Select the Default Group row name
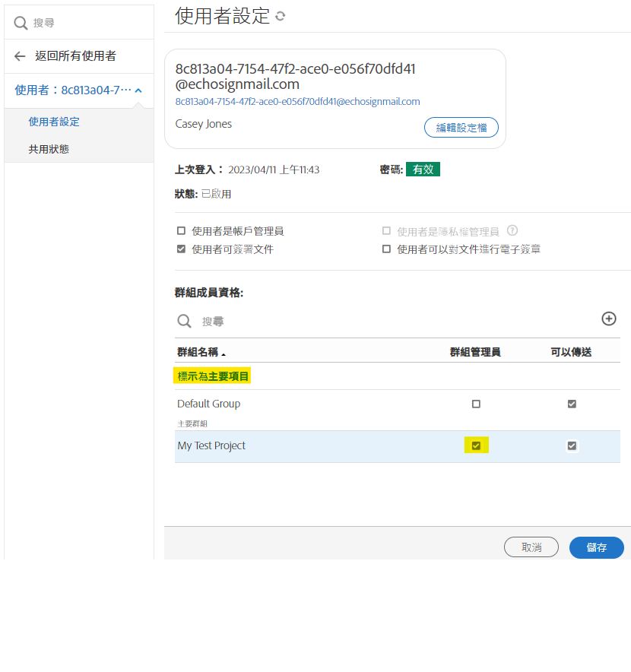Image resolution: width=631 pixels, height=672 pixels. (x=209, y=404)
